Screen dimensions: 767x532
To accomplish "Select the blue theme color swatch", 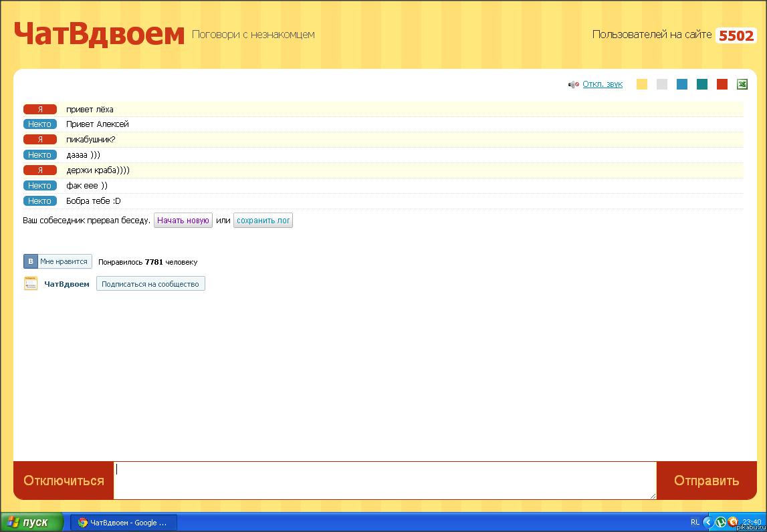I will 682,84.
